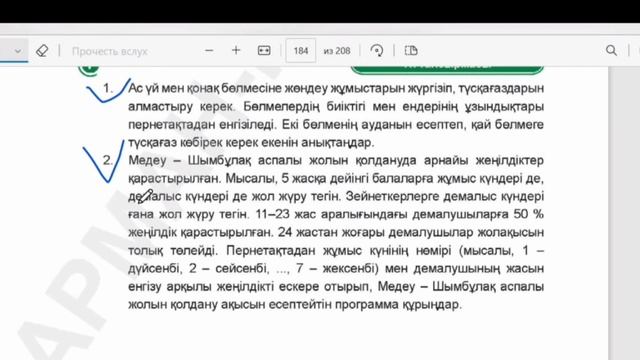640x360 pixels.
Task: Switch the page view layout
Action: coord(411,51)
